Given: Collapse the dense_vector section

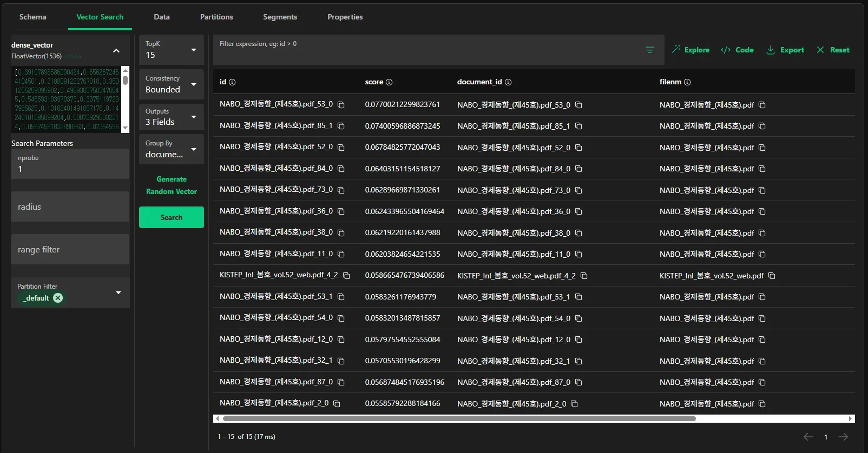Looking at the screenshot, I should coord(116,50).
